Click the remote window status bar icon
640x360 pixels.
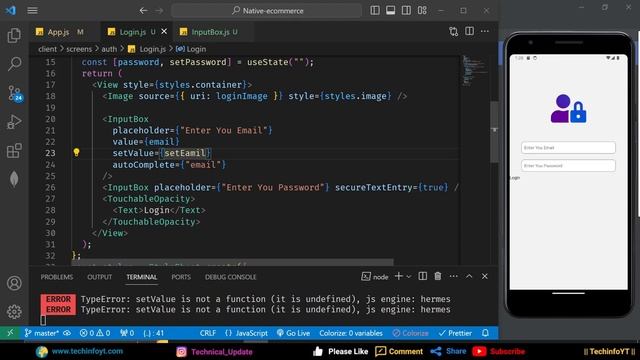pyautogui.click(x=10, y=333)
